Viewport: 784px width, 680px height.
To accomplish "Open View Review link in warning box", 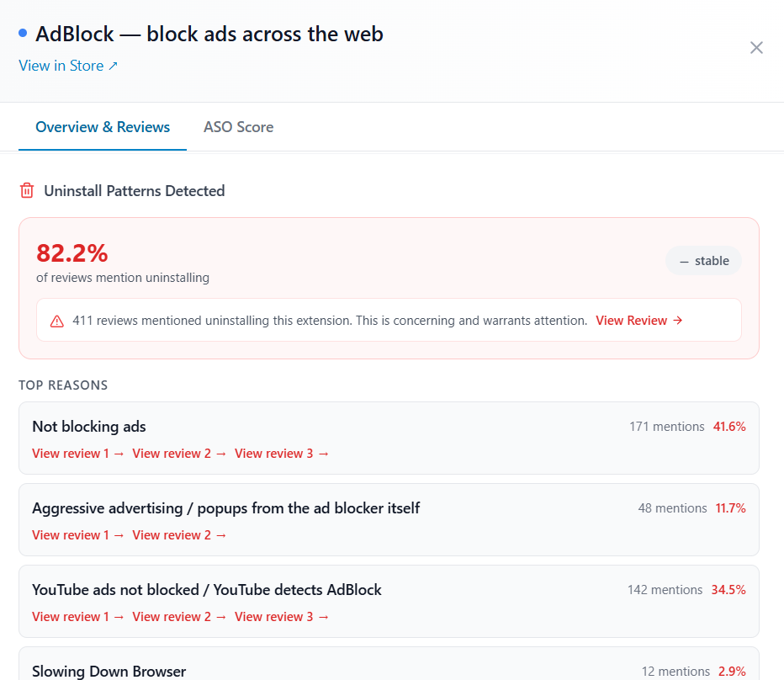I will coord(639,321).
